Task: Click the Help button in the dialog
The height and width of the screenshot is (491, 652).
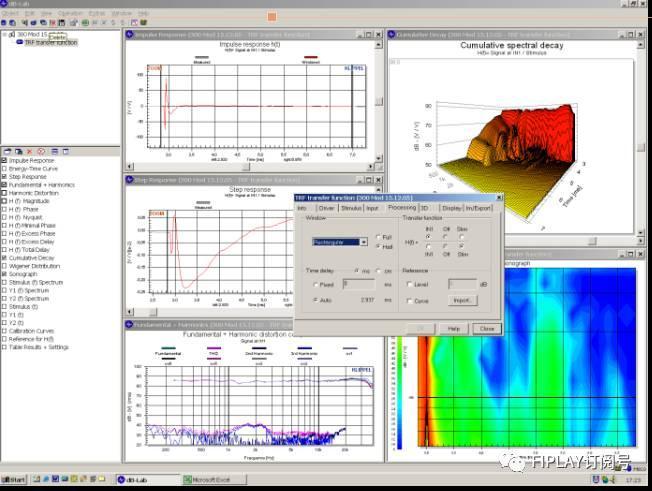Action: [x=453, y=328]
